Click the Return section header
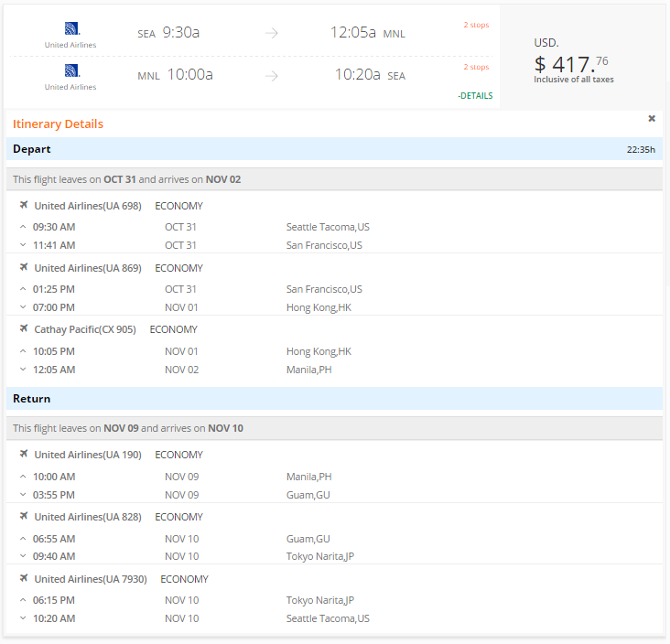This screenshot has width=670, height=644. [x=335, y=399]
